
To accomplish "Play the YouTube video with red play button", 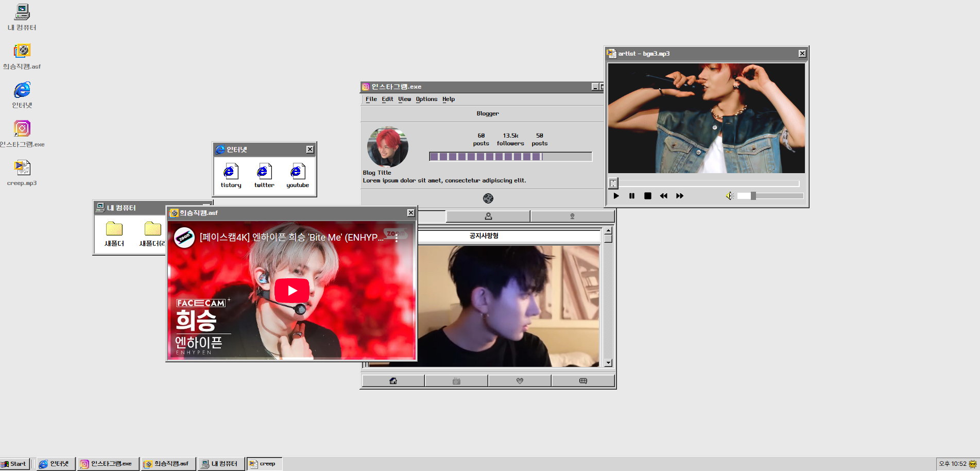I will point(292,291).
